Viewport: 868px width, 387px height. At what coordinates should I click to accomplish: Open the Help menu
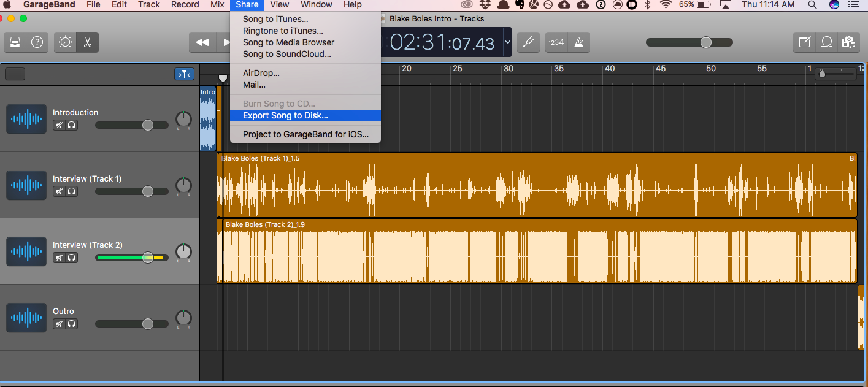(353, 5)
